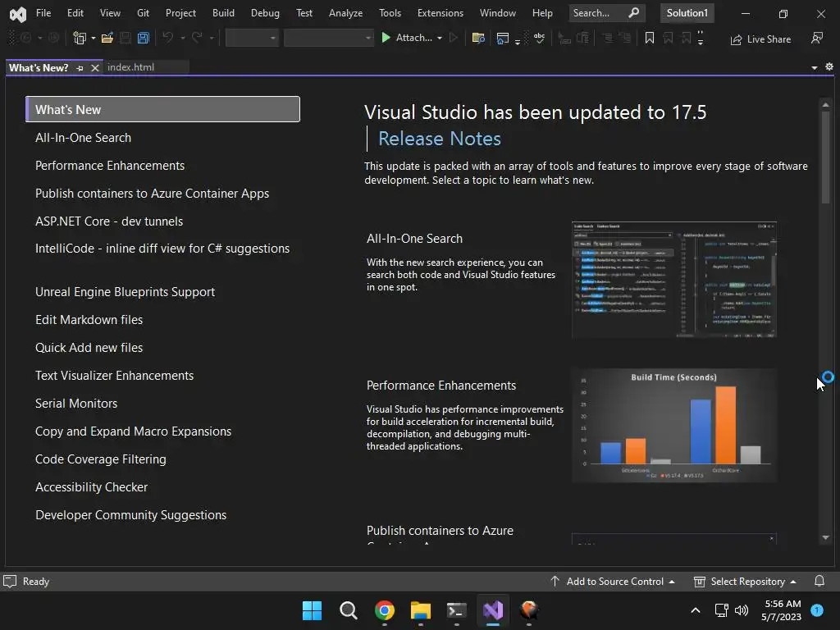Select Quick Add new files topic
The height and width of the screenshot is (630, 840).
[89, 348]
